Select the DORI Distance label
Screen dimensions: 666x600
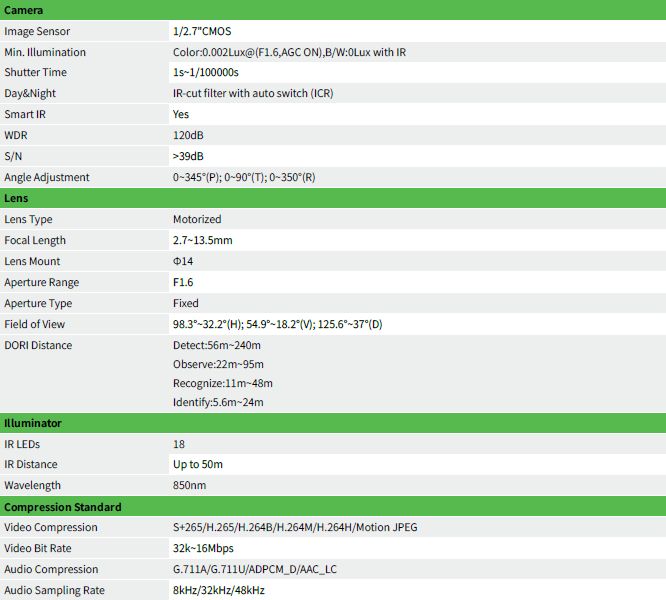click(38, 346)
